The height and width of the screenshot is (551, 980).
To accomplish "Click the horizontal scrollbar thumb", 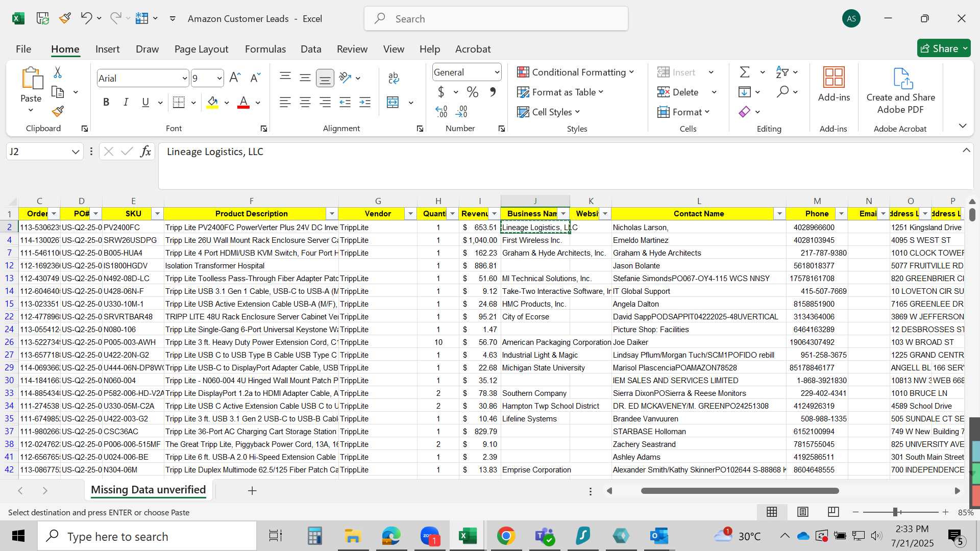I will click(740, 491).
